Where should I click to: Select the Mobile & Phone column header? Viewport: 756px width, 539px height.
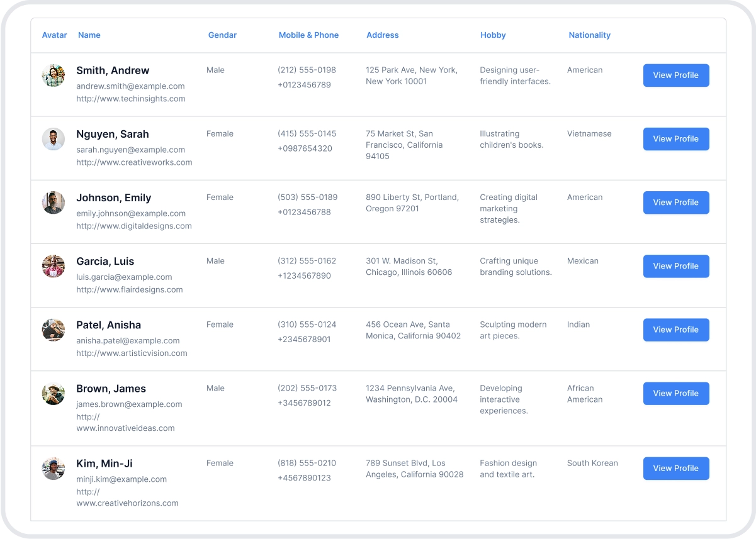(x=308, y=35)
